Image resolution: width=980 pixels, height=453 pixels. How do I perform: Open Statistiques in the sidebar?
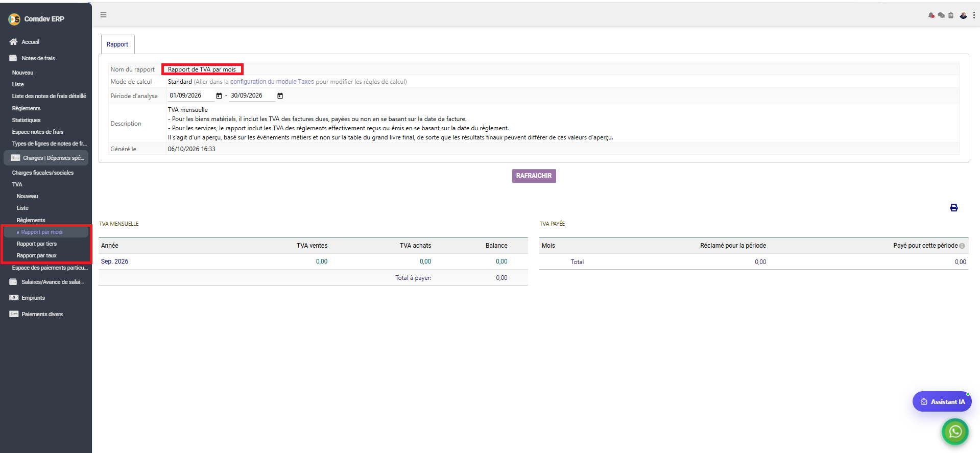pos(27,120)
